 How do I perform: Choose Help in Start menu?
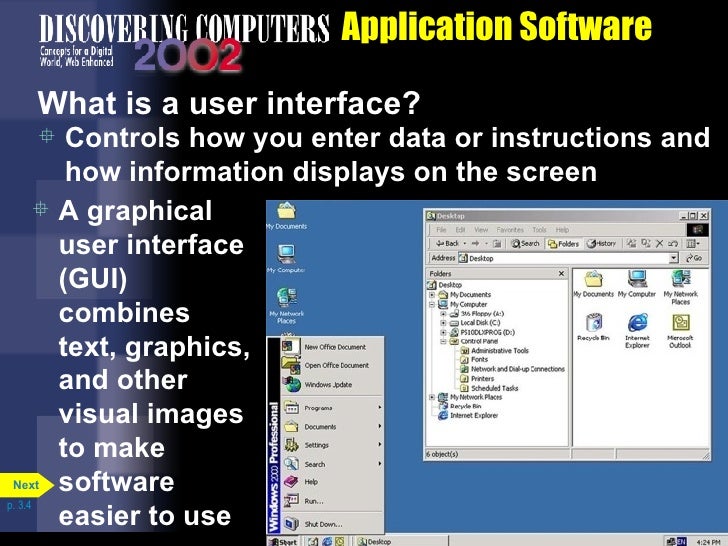tap(332, 482)
